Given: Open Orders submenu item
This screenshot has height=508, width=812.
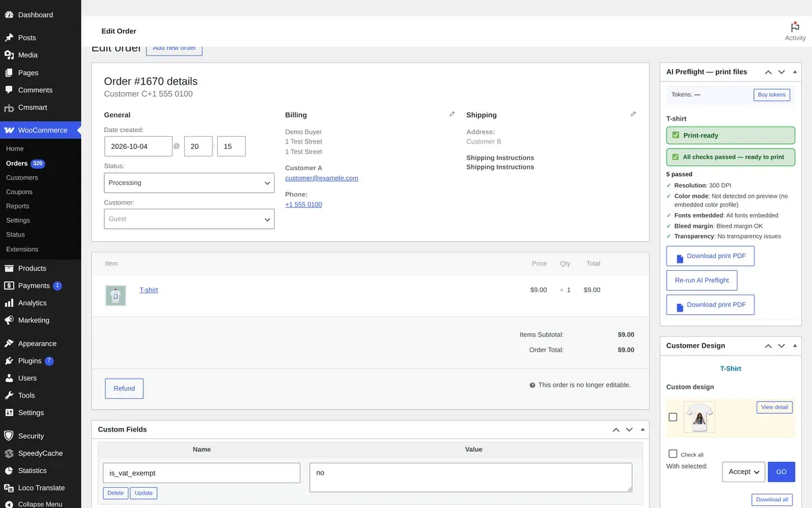Looking at the screenshot, I should point(17,163).
